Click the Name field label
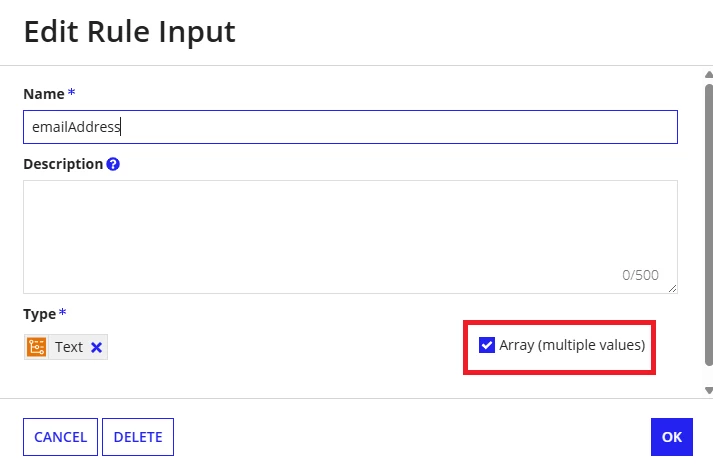The image size is (713, 475). click(x=44, y=94)
